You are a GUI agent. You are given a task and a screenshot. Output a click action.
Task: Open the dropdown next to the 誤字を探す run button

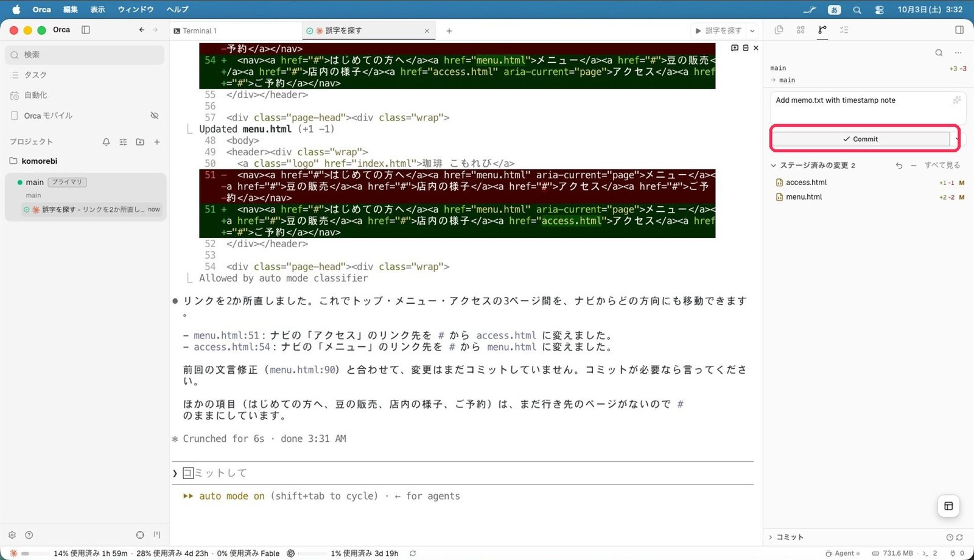coord(752,30)
